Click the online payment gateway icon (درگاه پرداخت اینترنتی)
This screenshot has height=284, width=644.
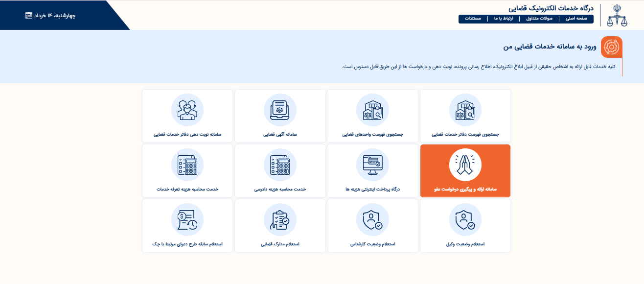pyautogui.click(x=372, y=165)
